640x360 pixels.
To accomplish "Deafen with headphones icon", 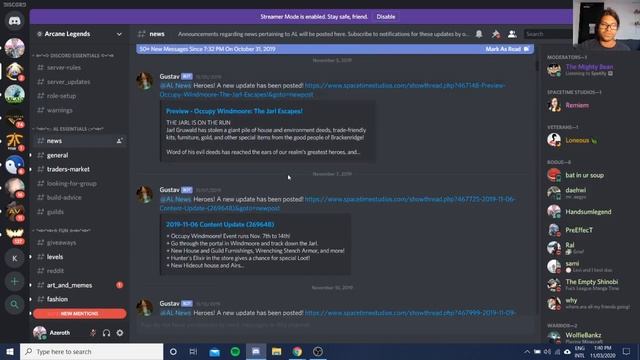I will click(107, 333).
